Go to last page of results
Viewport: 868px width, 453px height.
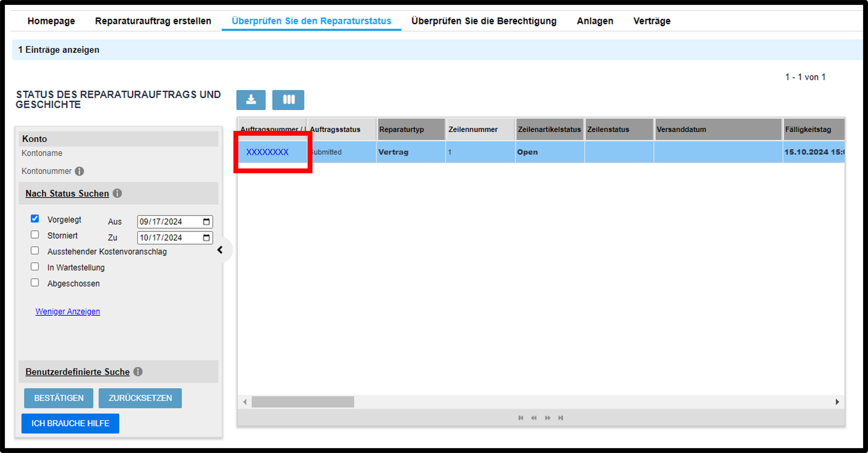pyautogui.click(x=561, y=418)
